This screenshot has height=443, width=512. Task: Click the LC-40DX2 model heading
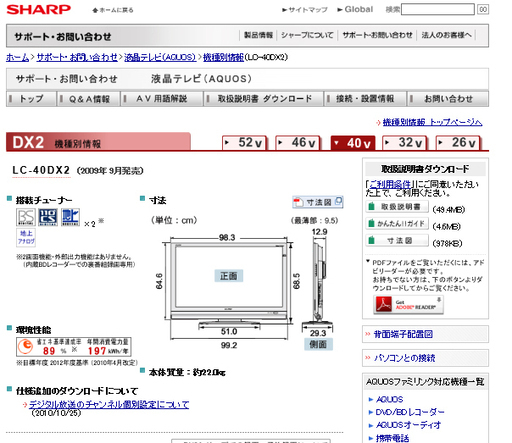pyautogui.click(x=41, y=170)
